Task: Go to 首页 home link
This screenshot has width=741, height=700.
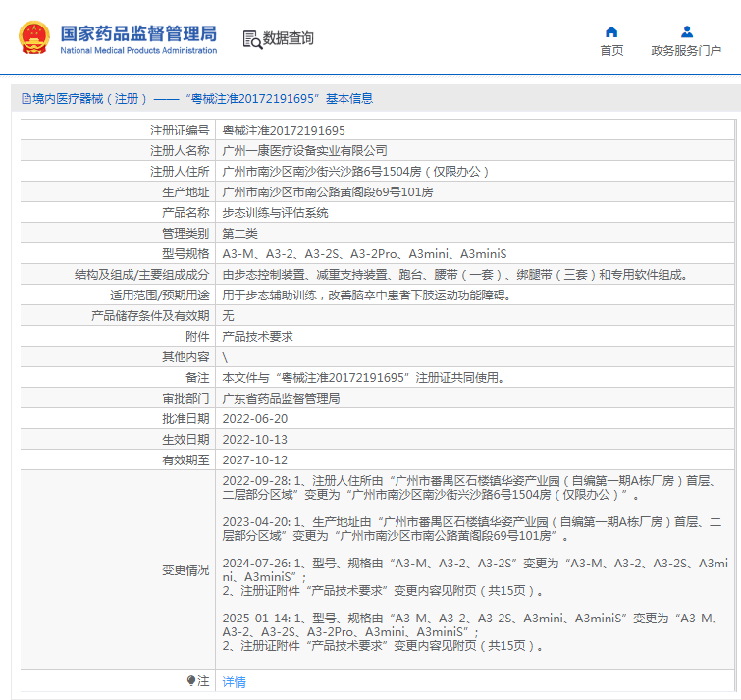Action: [x=611, y=51]
